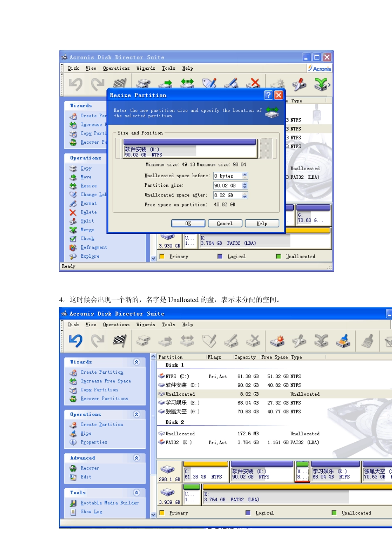Collapse the Operations panel in the lower window

pyautogui.click(x=137, y=414)
